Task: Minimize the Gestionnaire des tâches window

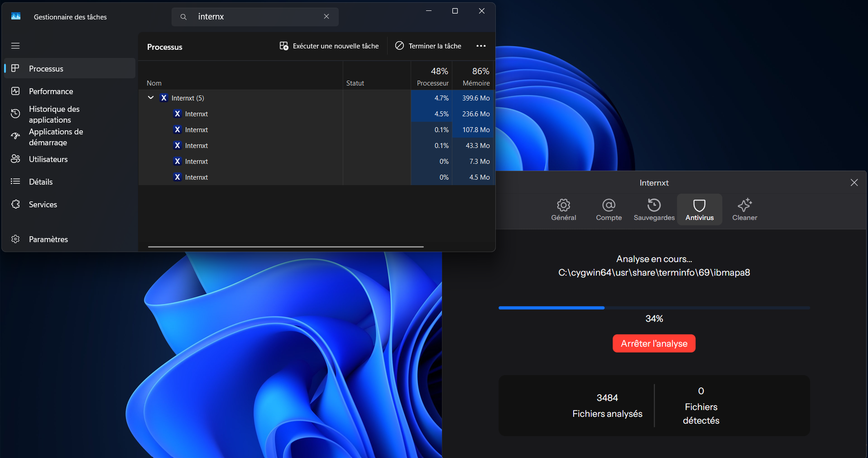Action: coord(429,11)
